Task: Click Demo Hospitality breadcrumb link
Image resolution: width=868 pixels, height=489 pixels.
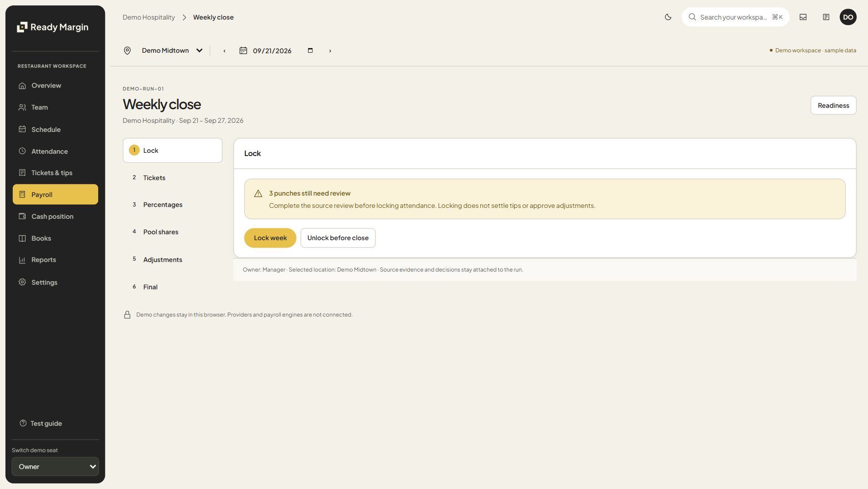Action: pyautogui.click(x=149, y=17)
